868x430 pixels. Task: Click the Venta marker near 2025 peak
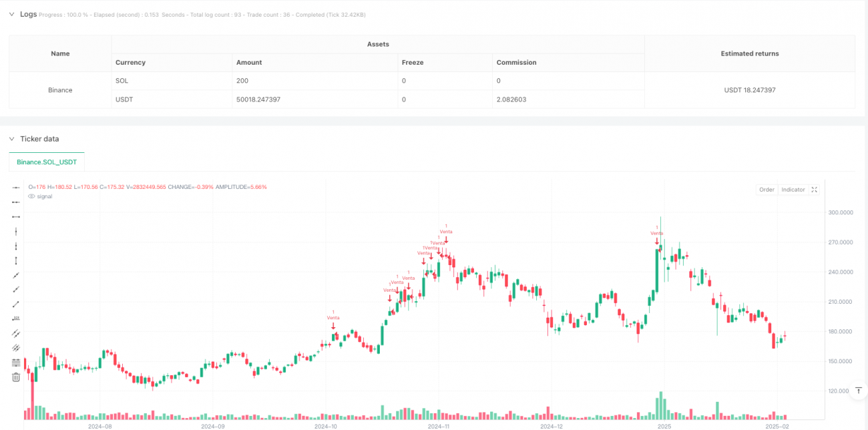point(657,233)
